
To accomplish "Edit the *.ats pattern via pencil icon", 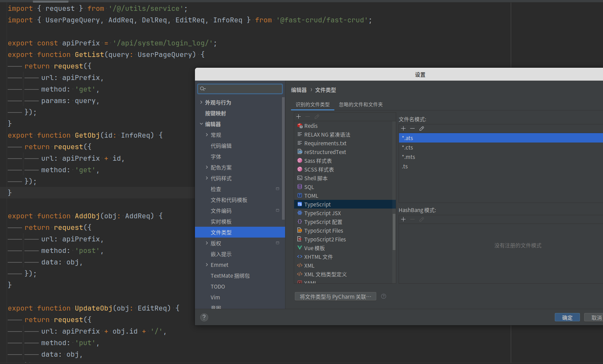I will (421, 128).
